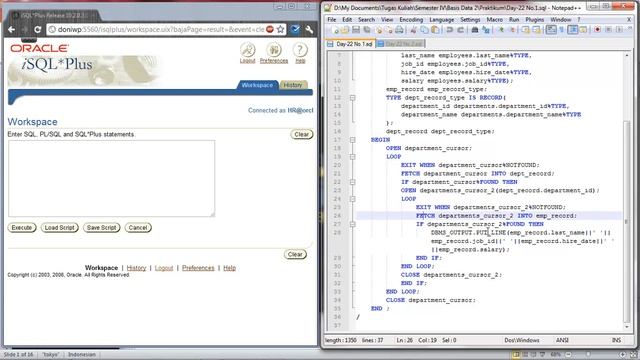The height and width of the screenshot is (360, 640).
Task: Click the New file icon in Notepad++
Action: click(x=336, y=30)
